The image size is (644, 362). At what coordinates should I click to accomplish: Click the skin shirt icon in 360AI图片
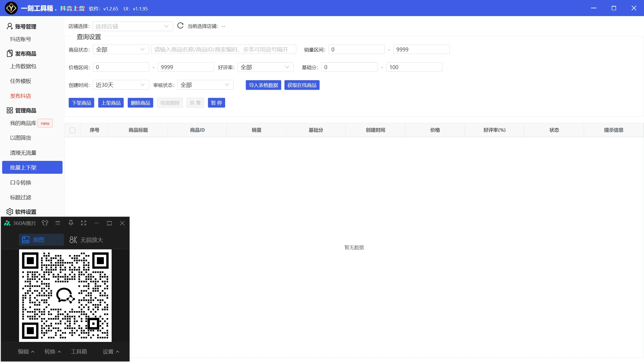pos(45,223)
